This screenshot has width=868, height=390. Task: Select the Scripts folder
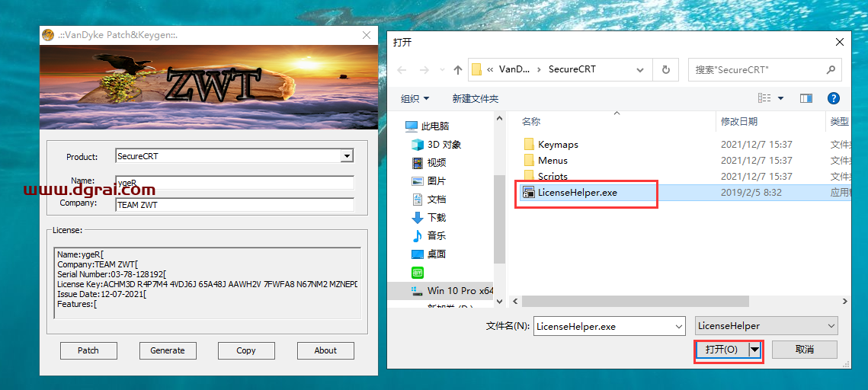coord(553,177)
